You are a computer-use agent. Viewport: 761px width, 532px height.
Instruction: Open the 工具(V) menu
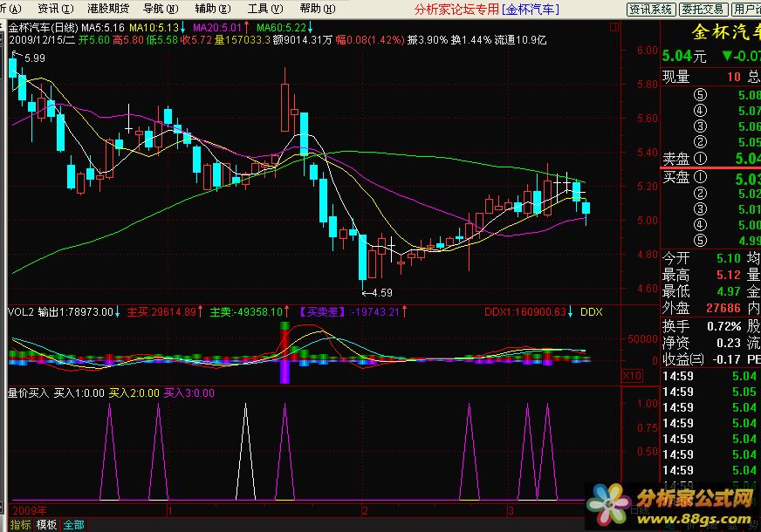[265, 9]
